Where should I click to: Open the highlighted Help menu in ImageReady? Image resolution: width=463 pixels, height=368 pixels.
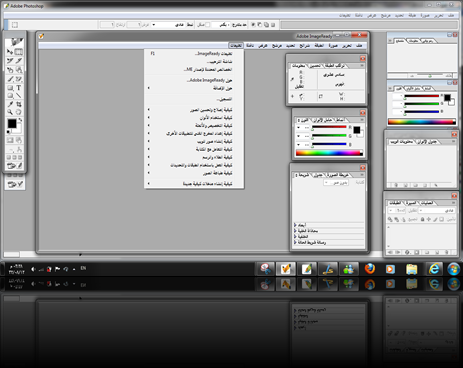tap(236, 45)
